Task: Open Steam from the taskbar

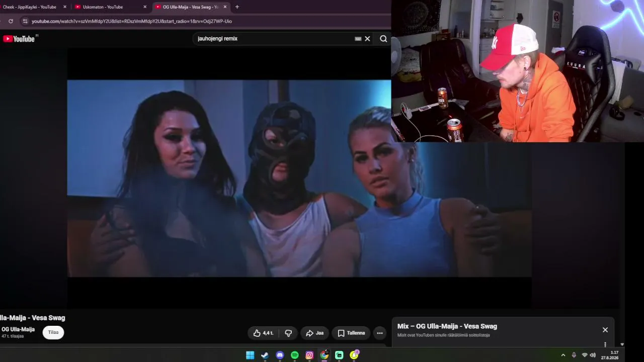Action: coord(265,355)
